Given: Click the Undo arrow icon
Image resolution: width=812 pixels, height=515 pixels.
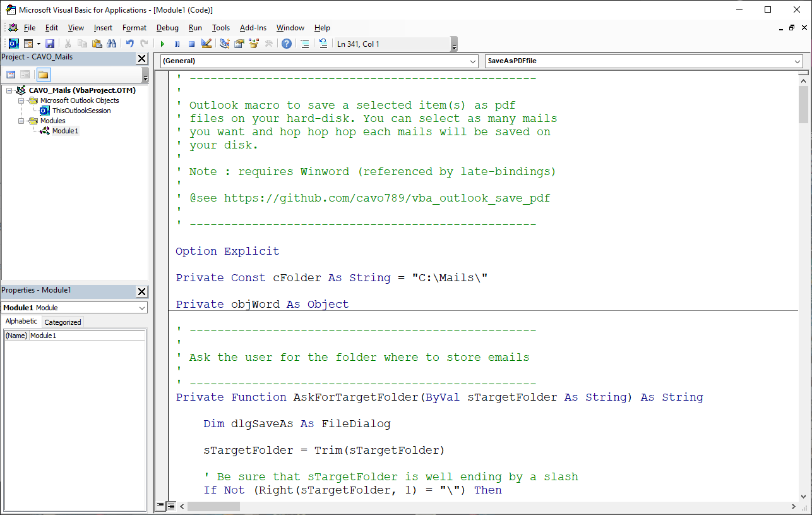Looking at the screenshot, I should [x=129, y=44].
